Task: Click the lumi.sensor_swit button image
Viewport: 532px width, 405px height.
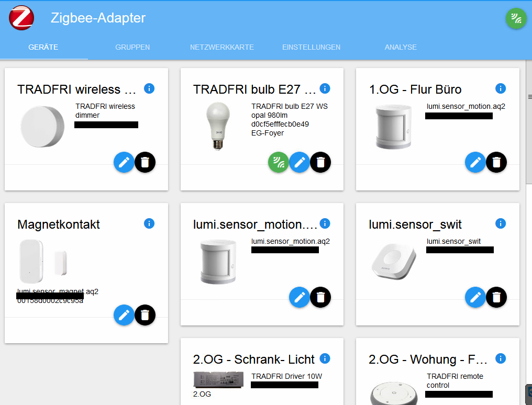Action: (394, 262)
